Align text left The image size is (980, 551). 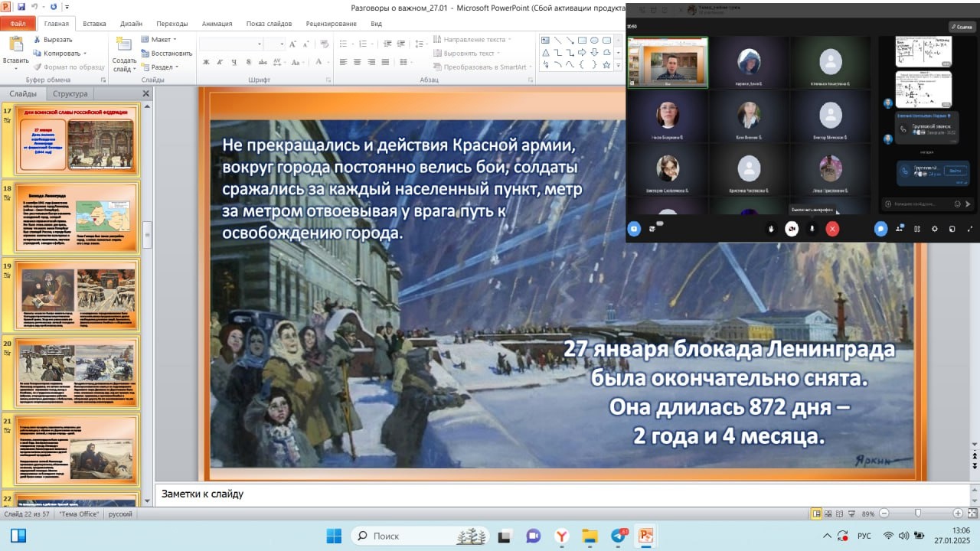[344, 62]
